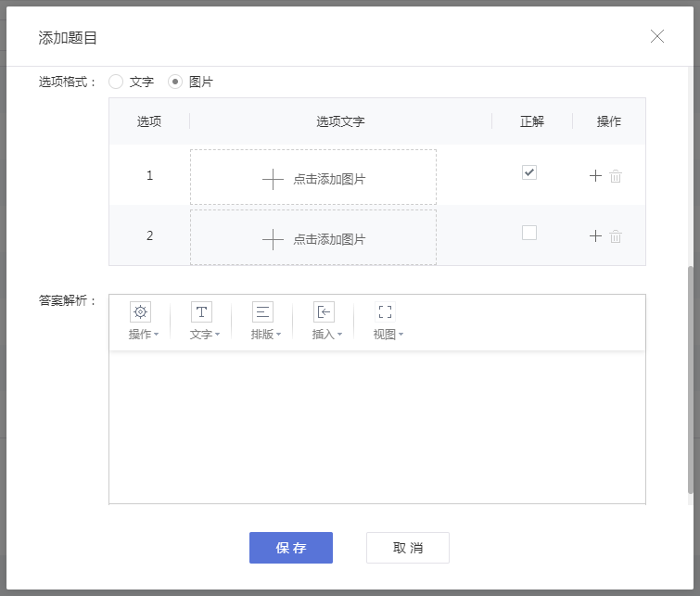Open the 排版 dropdown menu

tap(266, 335)
